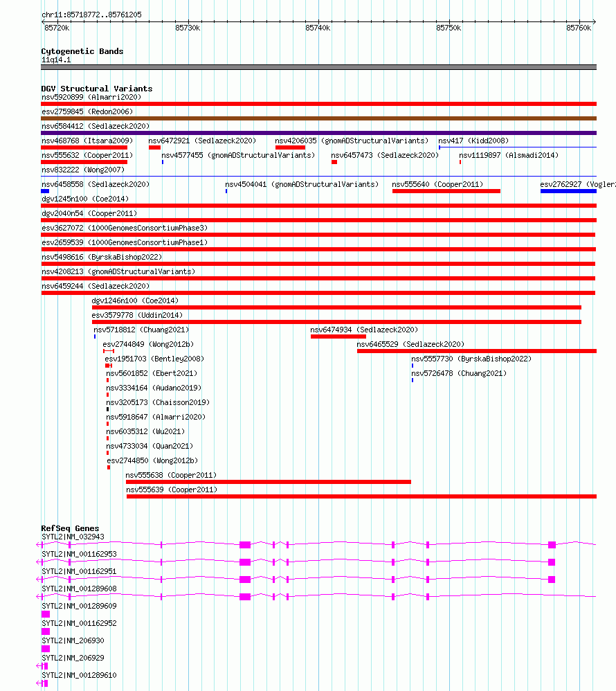Select the nsv6474934 (Sedlazeck2020) variant label

click(364, 330)
